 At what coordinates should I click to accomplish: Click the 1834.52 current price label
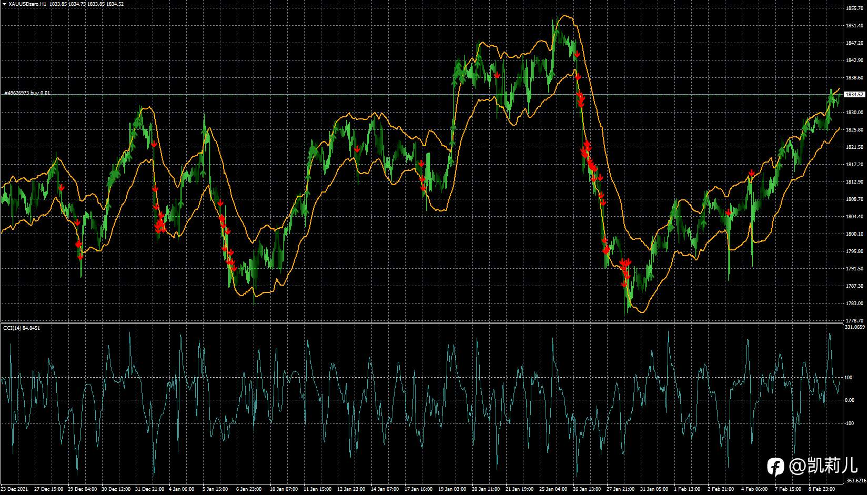coord(854,95)
